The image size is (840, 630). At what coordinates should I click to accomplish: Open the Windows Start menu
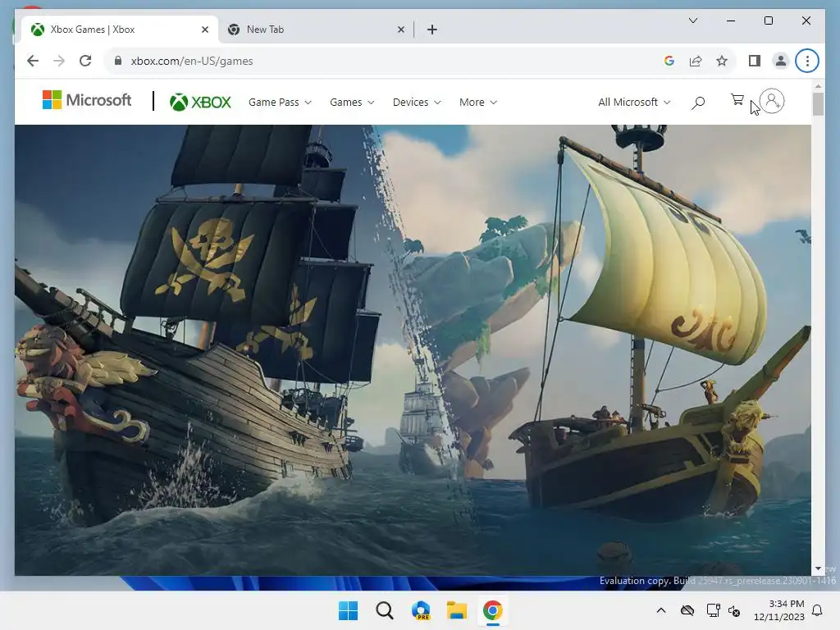(x=348, y=610)
